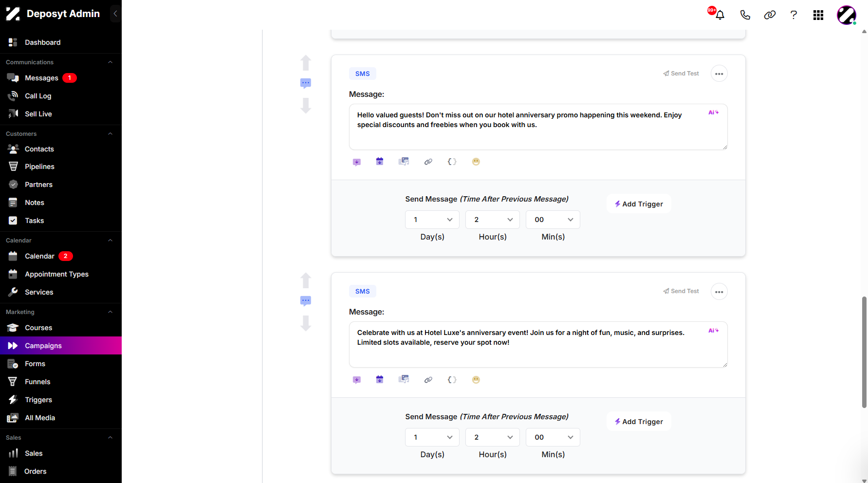Navigate to Triggers in the sidebar

click(x=61, y=400)
